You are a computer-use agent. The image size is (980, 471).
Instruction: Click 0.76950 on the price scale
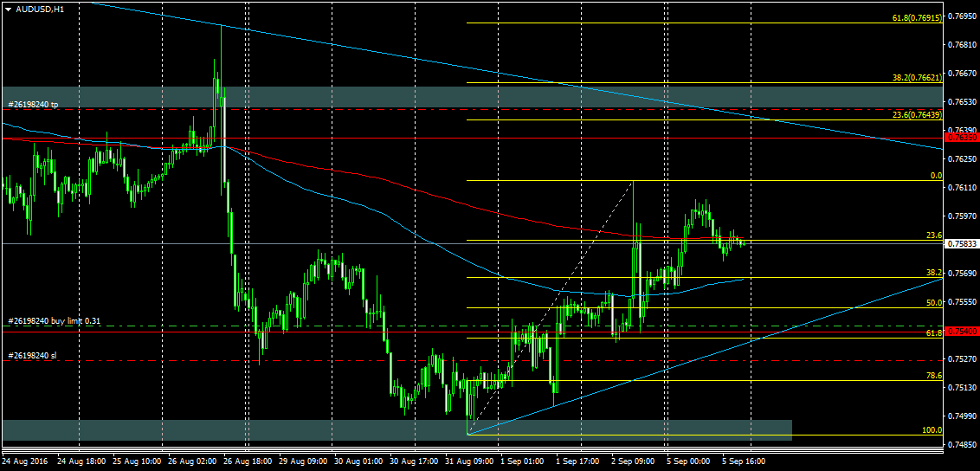coord(961,16)
